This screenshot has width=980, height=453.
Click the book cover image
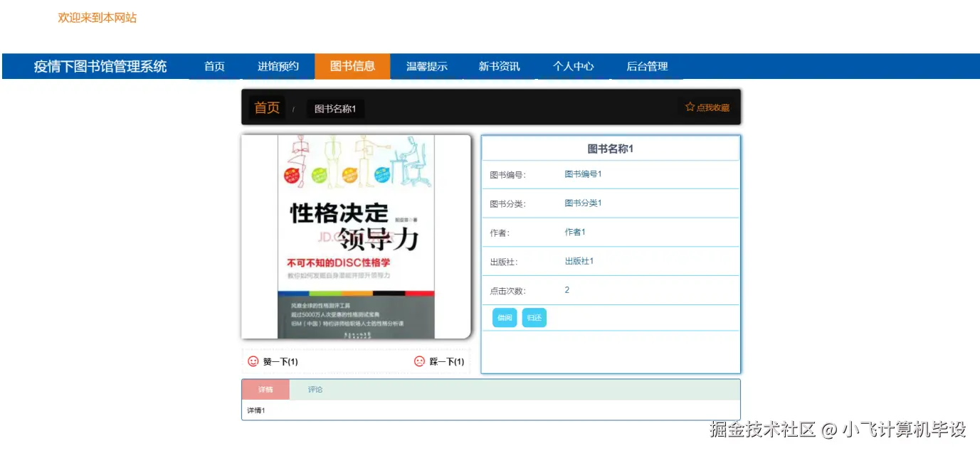[x=354, y=238]
